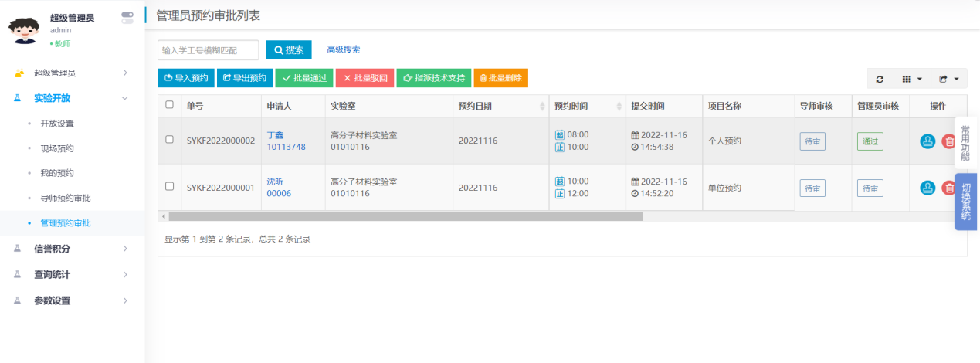Click 指派技术支持 thumbs-up button
The image size is (980, 363).
[x=433, y=78]
